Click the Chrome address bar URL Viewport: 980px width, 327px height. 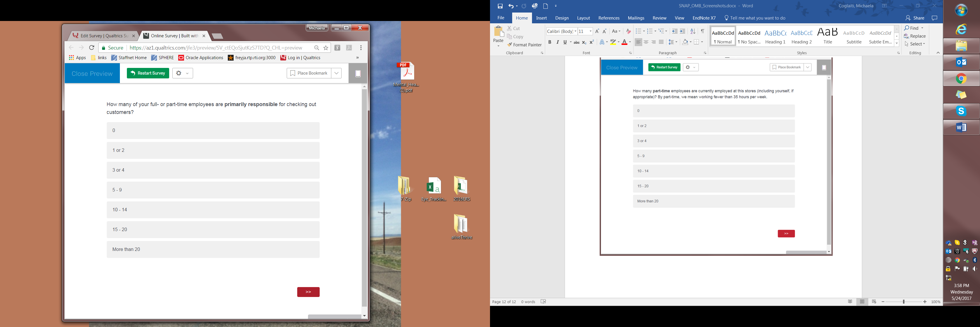(216, 48)
